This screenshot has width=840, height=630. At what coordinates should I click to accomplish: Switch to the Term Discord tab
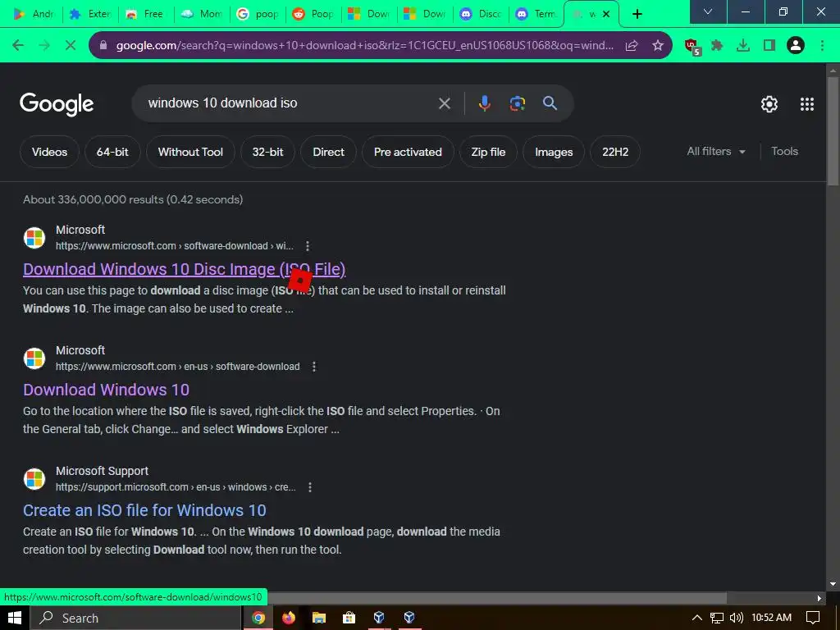pos(536,14)
